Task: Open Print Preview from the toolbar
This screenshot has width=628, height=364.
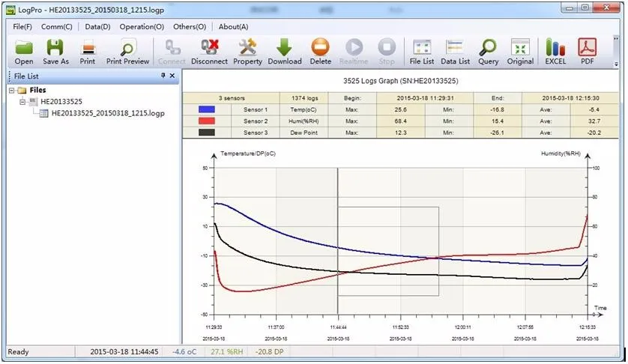Action: coord(127,52)
